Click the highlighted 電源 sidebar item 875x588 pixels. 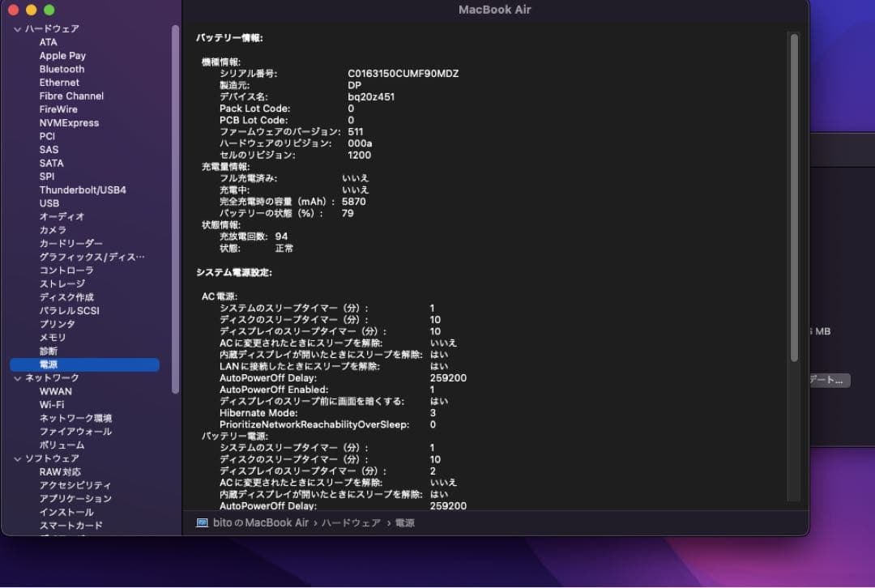(49, 365)
